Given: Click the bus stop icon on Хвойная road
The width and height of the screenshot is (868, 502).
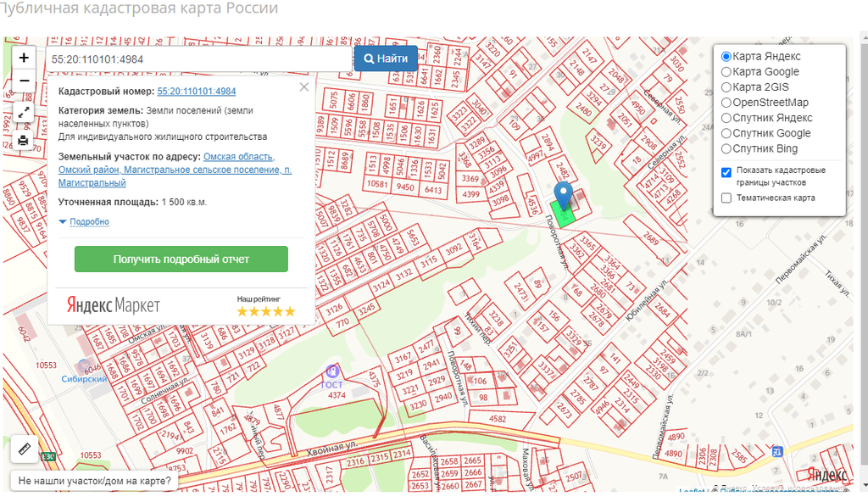Looking at the screenshot, I should click(777, 451).
